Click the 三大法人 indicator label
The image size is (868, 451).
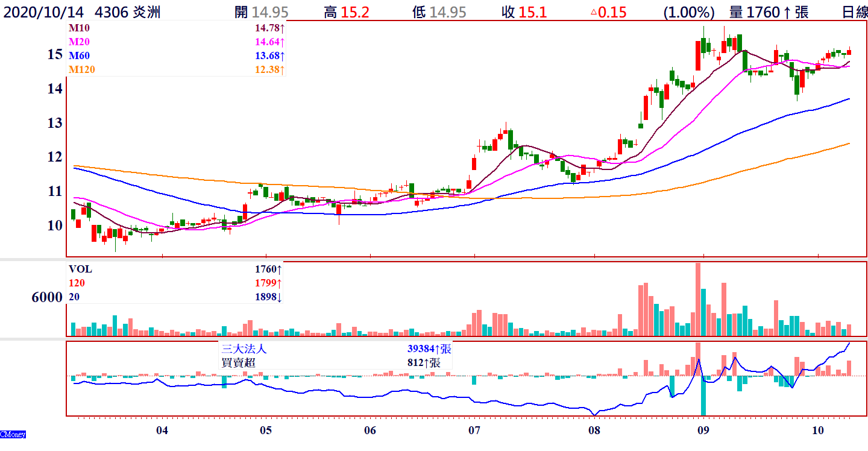[244, 349]
